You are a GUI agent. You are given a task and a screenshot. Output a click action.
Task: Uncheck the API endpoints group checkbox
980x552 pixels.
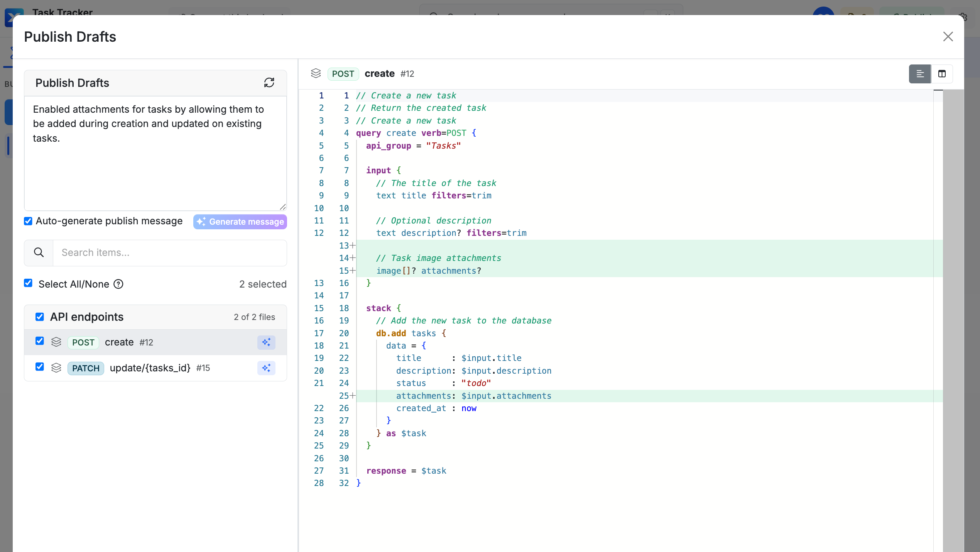(40, 317)
